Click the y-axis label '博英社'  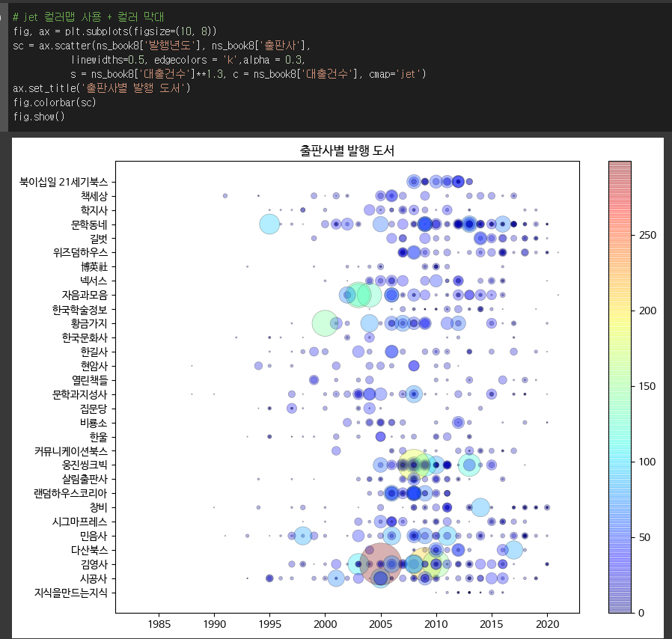[x=94, y=266]
